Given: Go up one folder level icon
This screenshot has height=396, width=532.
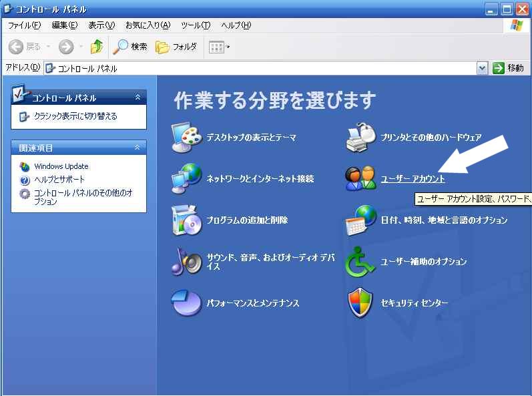Looking at the screenshot, I should point(97,47).
